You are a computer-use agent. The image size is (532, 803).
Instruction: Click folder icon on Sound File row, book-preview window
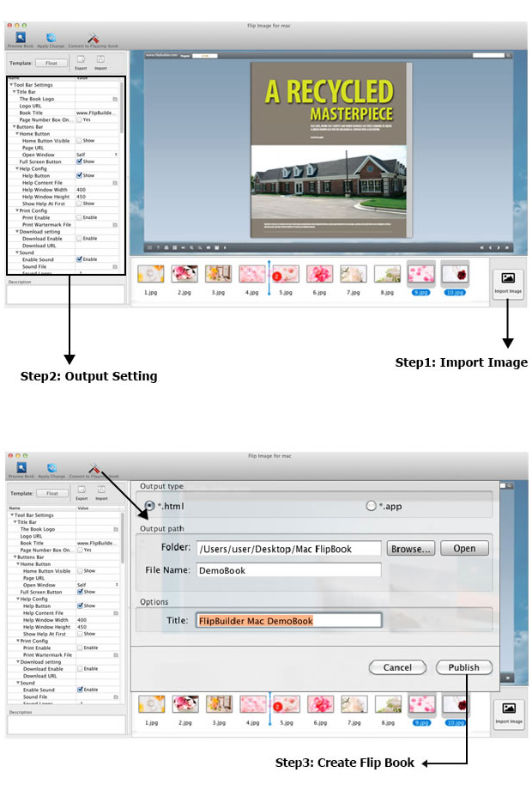point(115,267)
